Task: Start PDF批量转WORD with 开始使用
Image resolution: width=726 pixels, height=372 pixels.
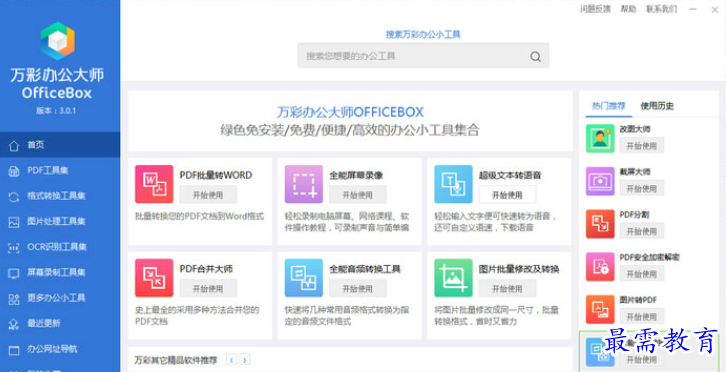Action: 208,195
